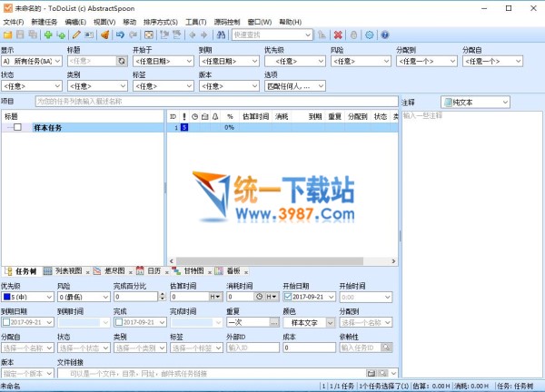Toggle the completed date 完成 checkbox
The height and width of the screenshot is (392, 545).
(x=119, y=322)
